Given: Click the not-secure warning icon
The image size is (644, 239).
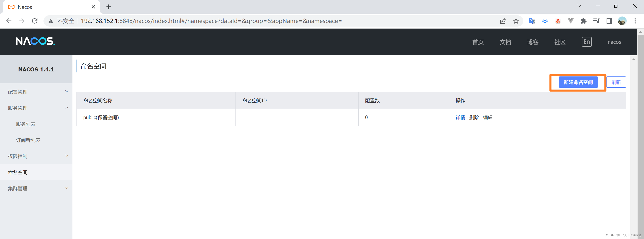Looking at the screenshot, I should click(51, 21).
